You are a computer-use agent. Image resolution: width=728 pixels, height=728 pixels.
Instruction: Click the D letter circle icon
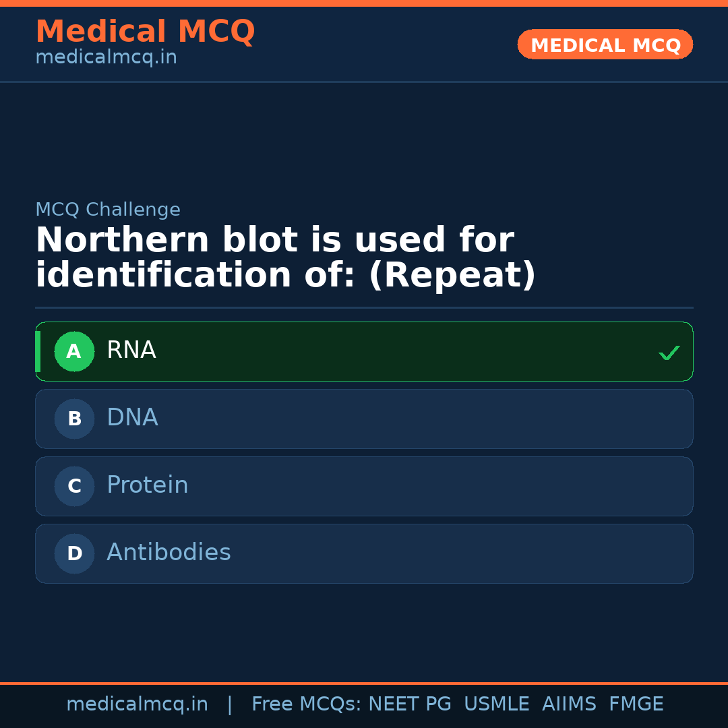74,553
